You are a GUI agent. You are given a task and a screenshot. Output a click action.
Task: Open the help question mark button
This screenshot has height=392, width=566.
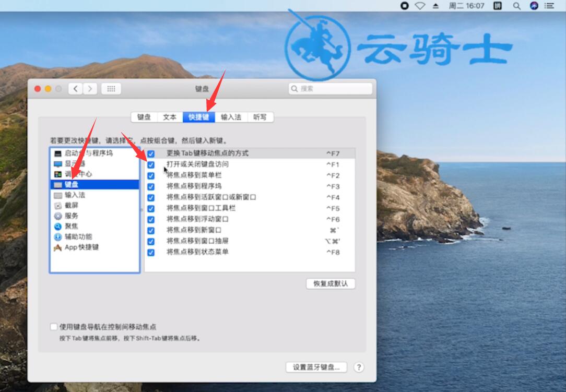coord(358,367)
